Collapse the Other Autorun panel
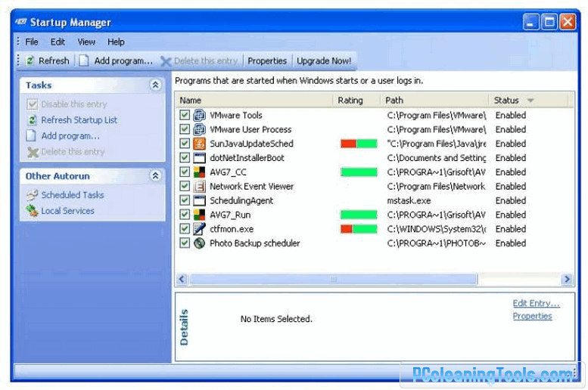The image size is (588, 390). pyautogui.click(x=155, y=175)
